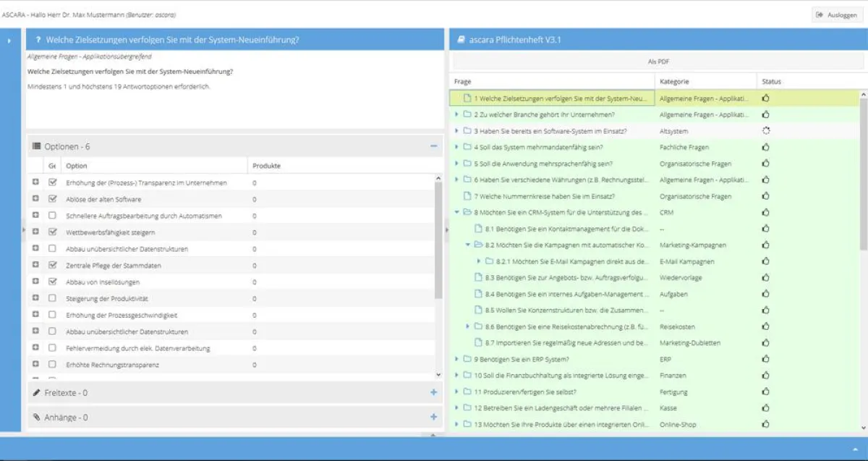Expand question 10 Finanzbuchhaltung tree node
868x461 pixels.
[456, 376]
